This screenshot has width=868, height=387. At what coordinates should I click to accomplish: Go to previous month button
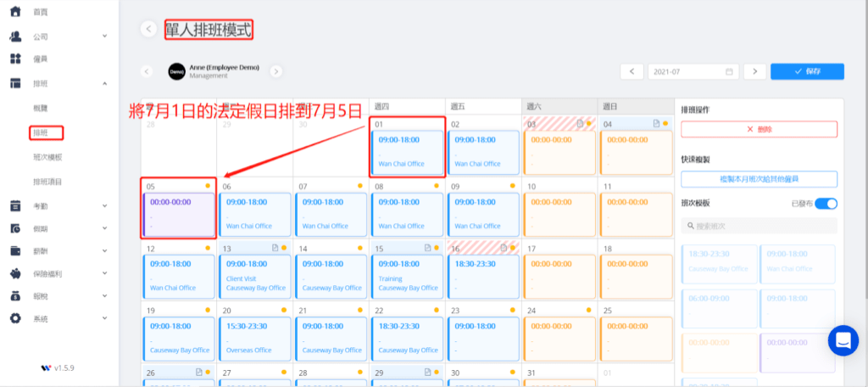632,71
